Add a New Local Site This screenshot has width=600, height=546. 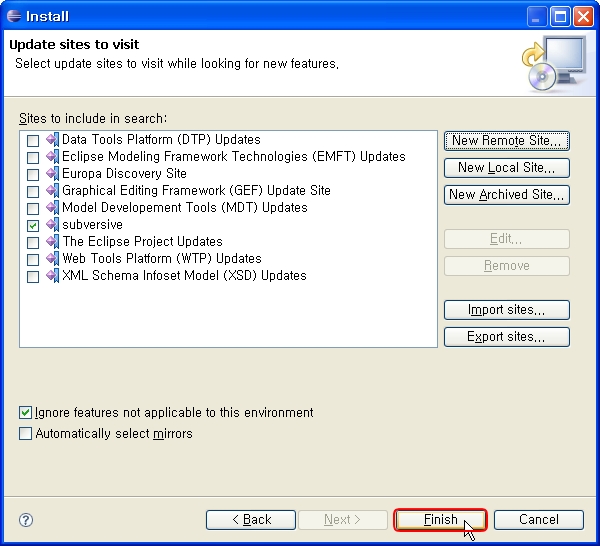coord(507,168)
